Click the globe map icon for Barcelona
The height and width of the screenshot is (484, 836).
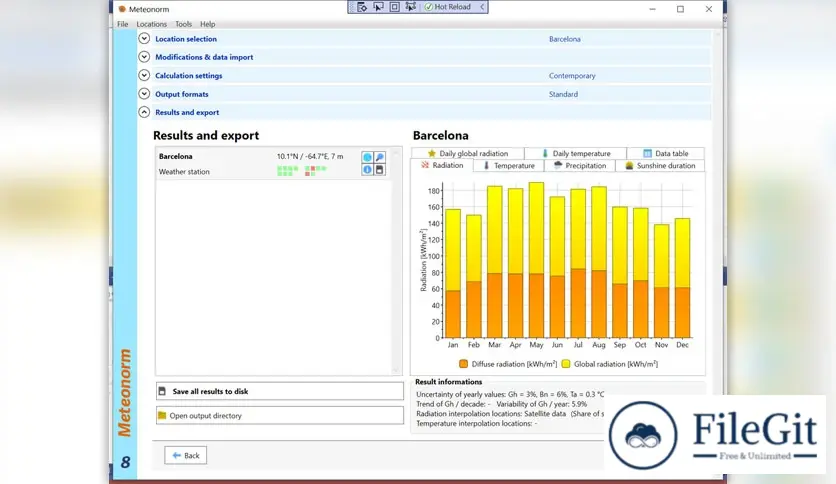tap(367, 157)
